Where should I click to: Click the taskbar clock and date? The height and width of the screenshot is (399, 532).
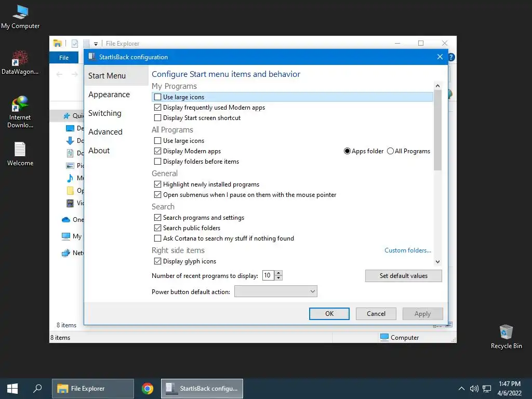509,389
